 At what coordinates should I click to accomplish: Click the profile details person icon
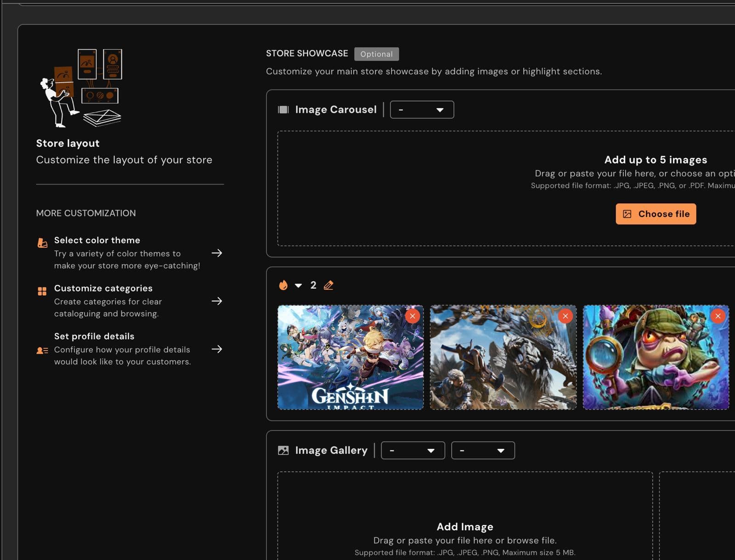pos(42,350)
